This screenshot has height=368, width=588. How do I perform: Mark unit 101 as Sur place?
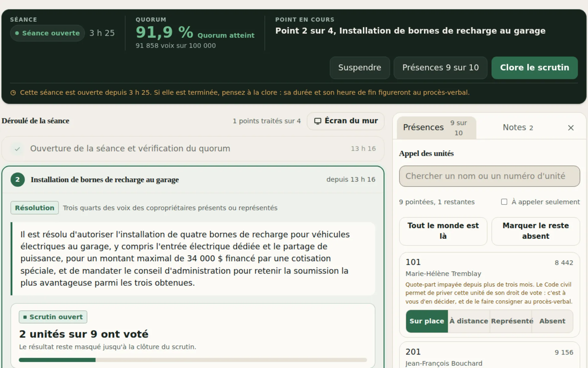click(427, 321)
